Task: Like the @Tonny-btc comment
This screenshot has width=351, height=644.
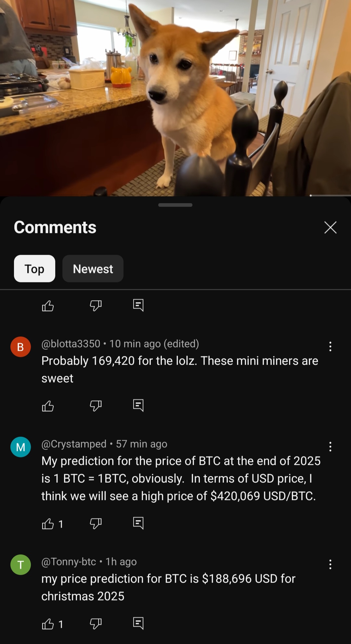Action: 48,624
